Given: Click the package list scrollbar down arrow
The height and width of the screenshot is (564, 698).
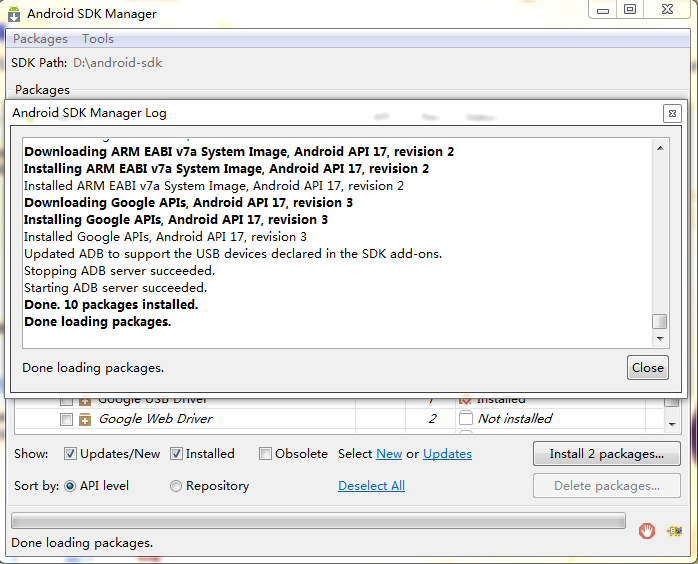Looking at the screenshot, I should (672, 424).
